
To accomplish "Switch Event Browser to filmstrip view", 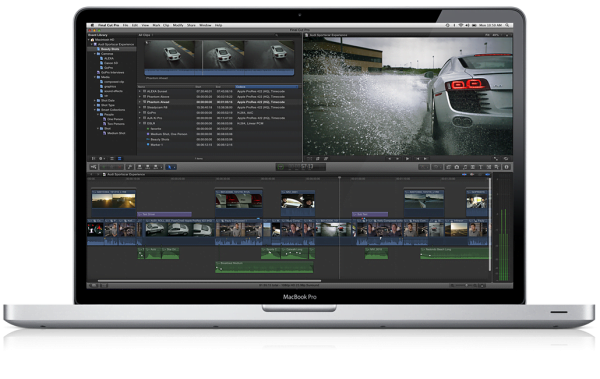I will click(112, 158).
